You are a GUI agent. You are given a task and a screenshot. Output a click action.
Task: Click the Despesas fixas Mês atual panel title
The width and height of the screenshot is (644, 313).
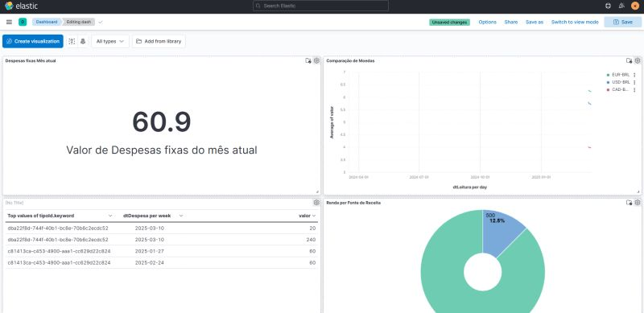coord(31,61)
